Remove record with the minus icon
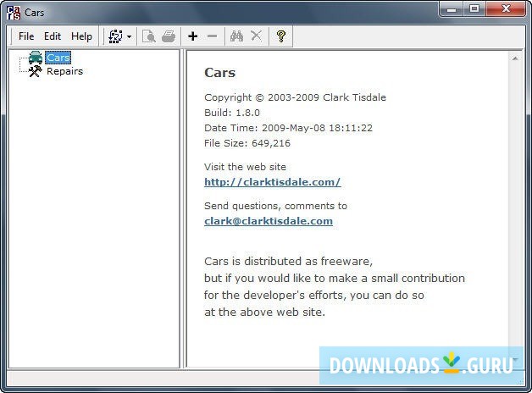The height and width of the screenshot is (393, 532). (x=213, y=36)
